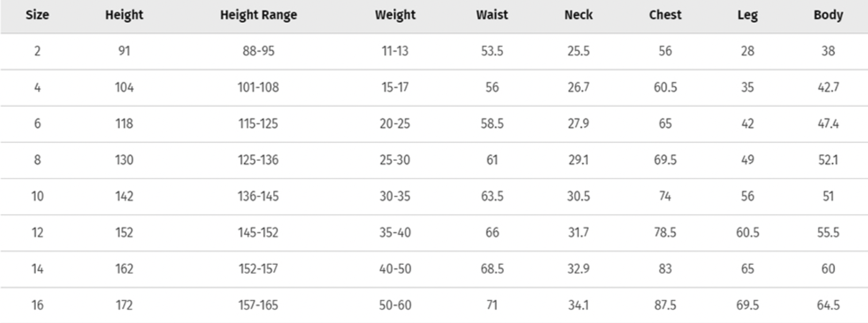Click height range cell 136-145

coord(258,196)
